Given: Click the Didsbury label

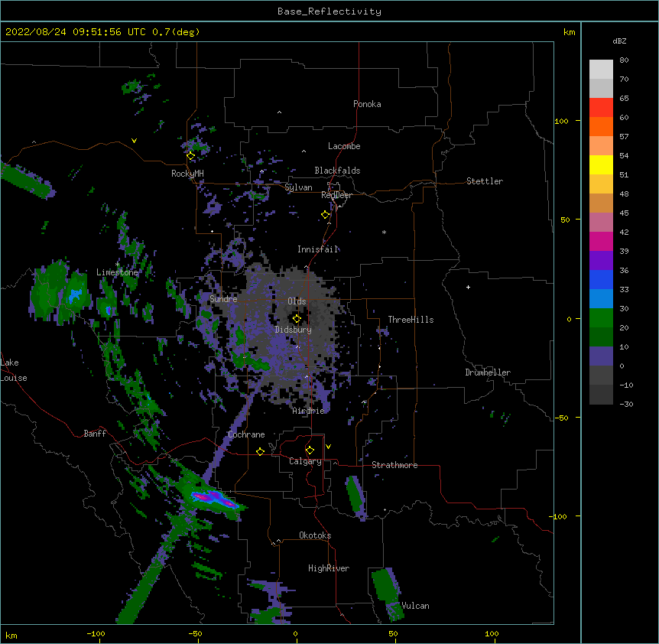Looking at the screenshot, I should tap(294, 330).
